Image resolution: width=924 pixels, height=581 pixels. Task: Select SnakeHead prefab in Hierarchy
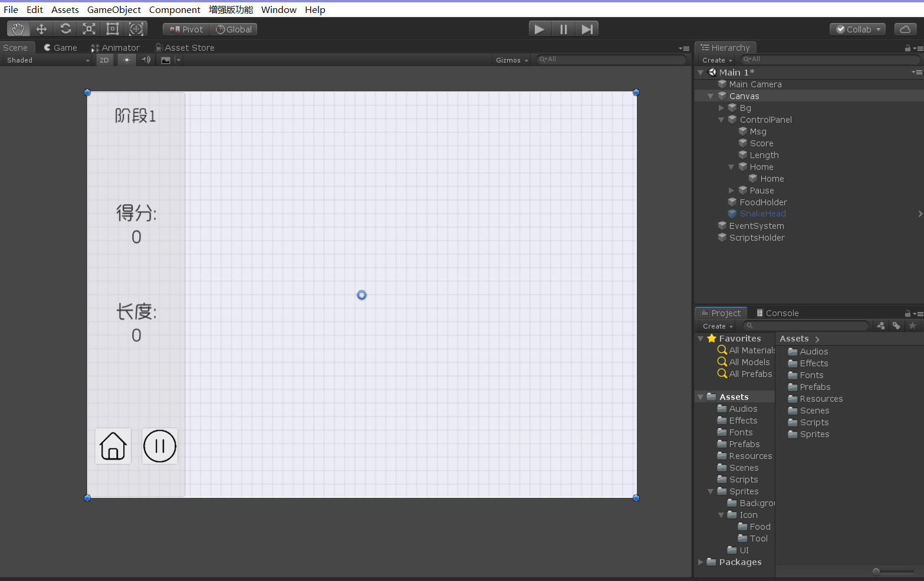click(762, 214)
